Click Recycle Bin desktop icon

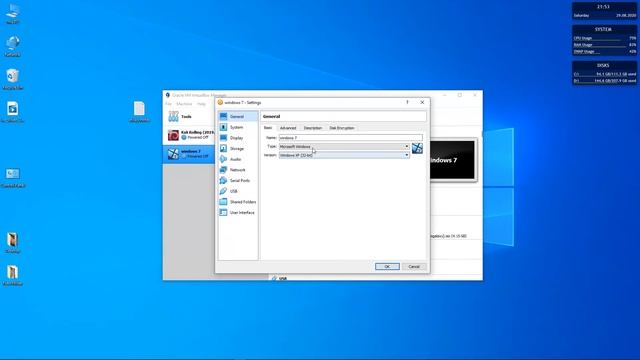(13, 79)
